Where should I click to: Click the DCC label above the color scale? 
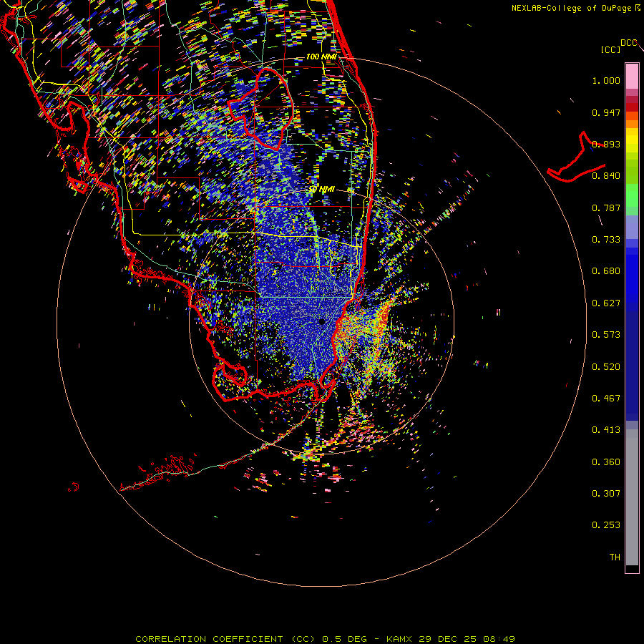628,43
